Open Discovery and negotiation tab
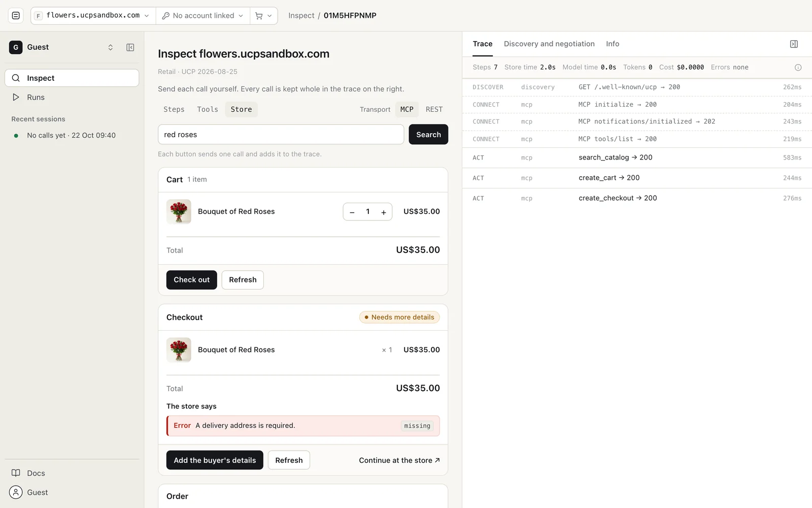Image resolution: width=812 pixels, height=508 pixels. pos(549,44)
